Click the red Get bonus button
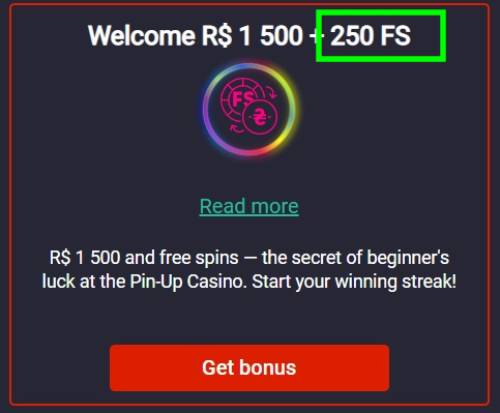Screen dimensions: 500x413 [249, 368]
